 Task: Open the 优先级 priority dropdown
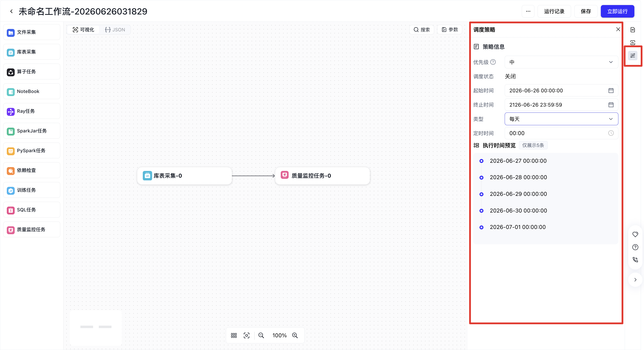(561, 62)
